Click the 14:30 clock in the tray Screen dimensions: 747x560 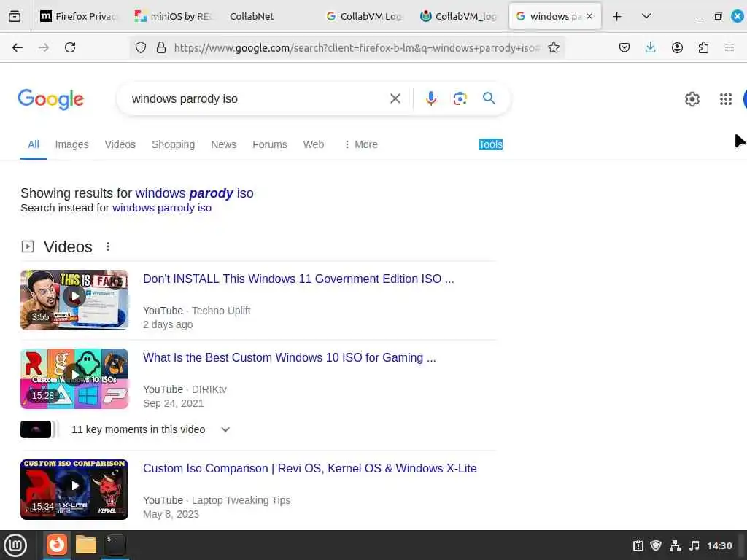[x=719, y=545]
